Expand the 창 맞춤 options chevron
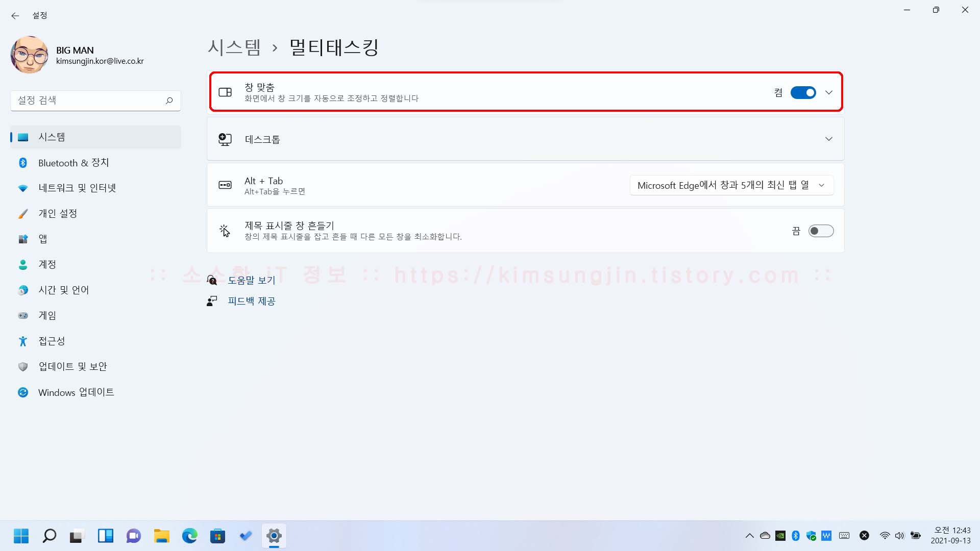 click(829, 92)
